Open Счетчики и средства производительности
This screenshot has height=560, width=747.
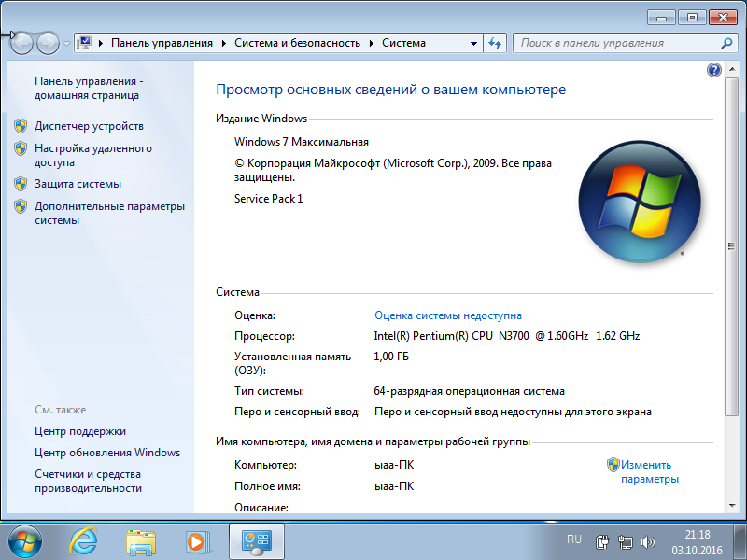(88, 481)
